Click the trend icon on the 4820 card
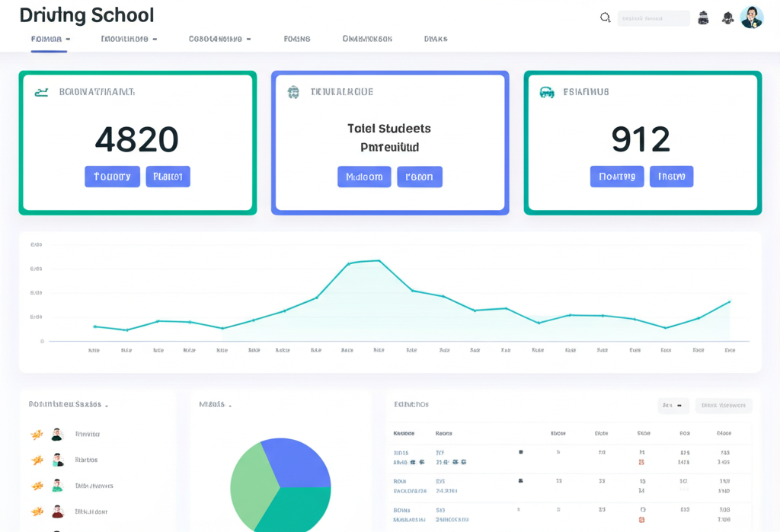Image resolution: width=780 pixels, height=532 pixels. (x=40, y=91)
